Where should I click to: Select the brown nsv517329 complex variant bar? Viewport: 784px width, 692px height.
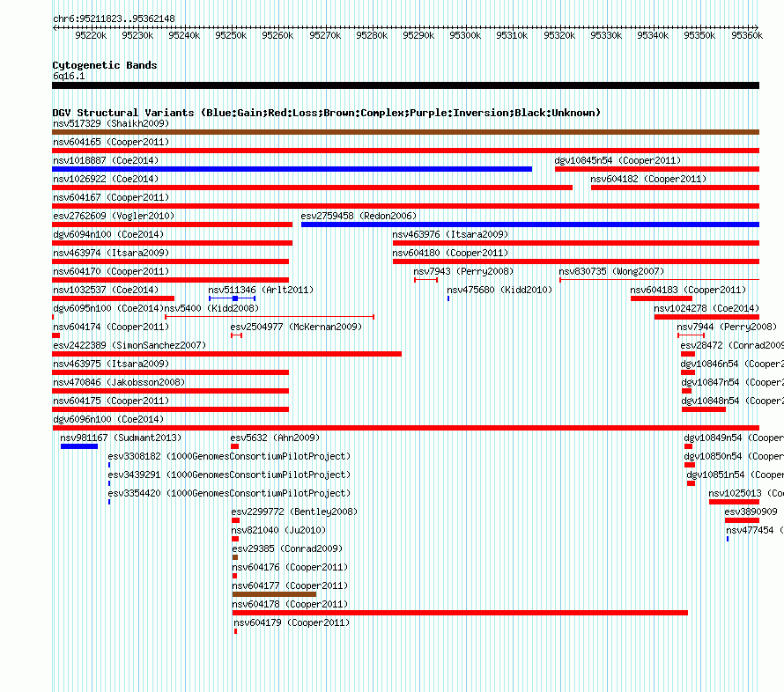(405, 132)
